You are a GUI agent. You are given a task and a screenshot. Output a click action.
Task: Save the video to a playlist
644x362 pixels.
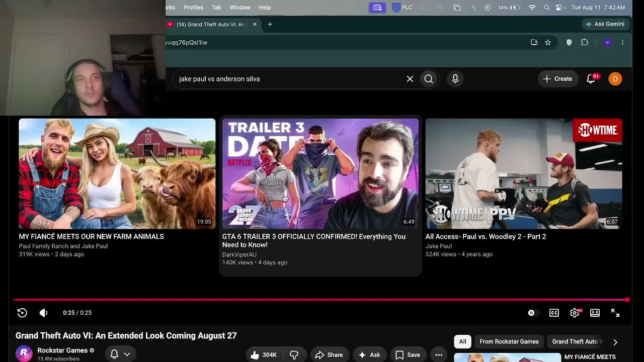click(408, 355)
